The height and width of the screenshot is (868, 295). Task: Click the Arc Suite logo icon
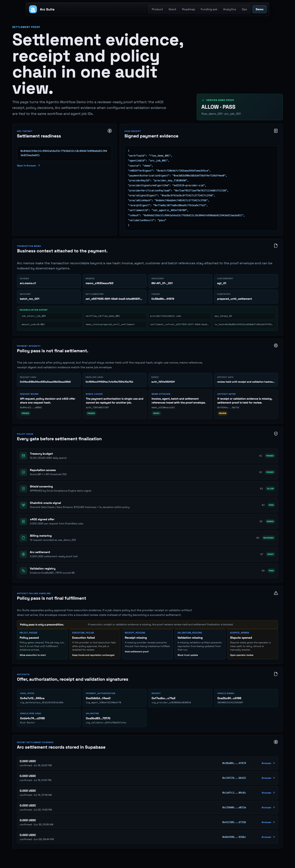click(x=33, y=9)
